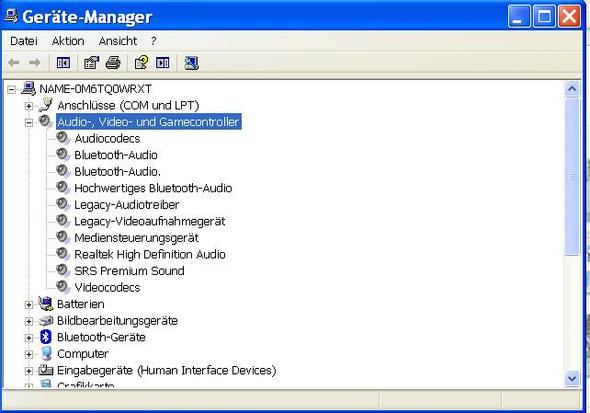
Task: Expand the Batterien node
Action: pos(29,305)
